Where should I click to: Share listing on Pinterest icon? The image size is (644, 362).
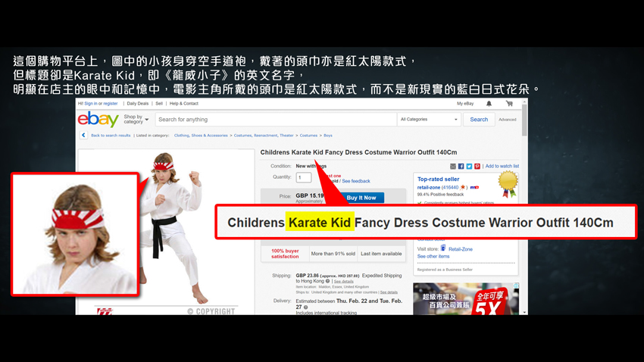(x=477, y=166)
